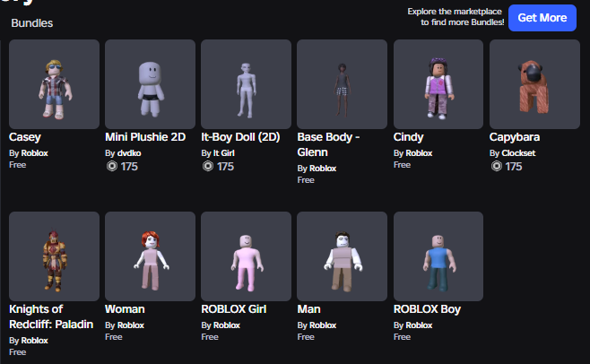Open the Woman title link
The height and width of the screenshot is (364, 590).
pos(125,309)
